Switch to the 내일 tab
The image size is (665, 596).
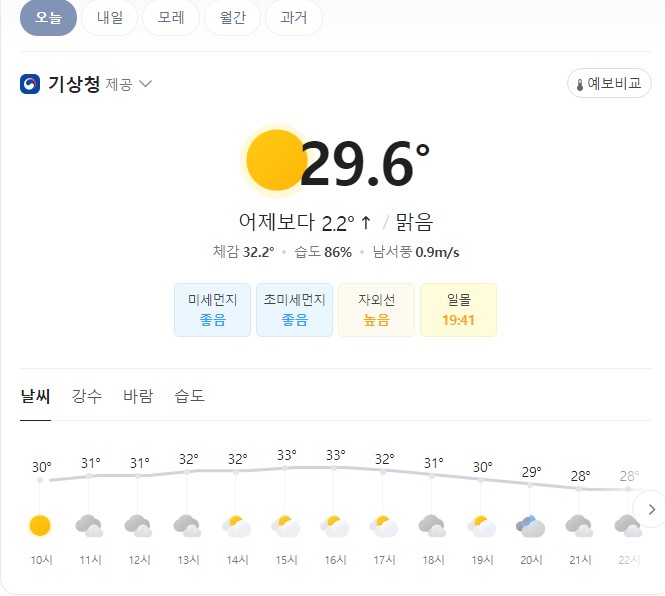pyautogui.click(x=109, y=18)
